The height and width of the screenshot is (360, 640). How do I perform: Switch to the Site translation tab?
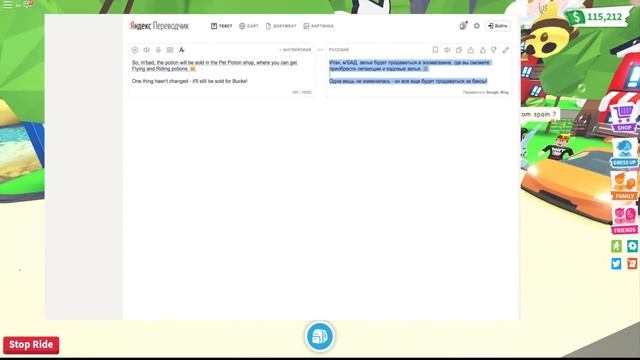coord(249,26)
